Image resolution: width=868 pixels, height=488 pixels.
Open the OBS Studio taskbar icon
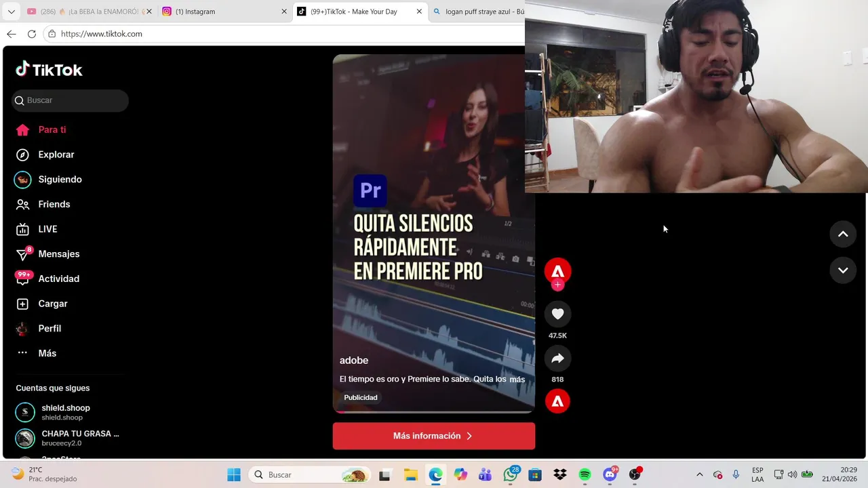pyautogui.click(x=635, y=474)
